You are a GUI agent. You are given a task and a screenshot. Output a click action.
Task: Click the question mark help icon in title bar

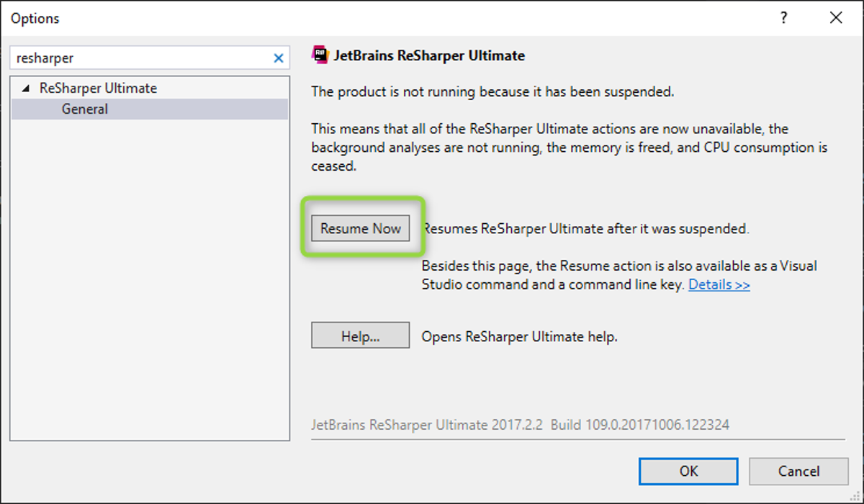(784, 19)
